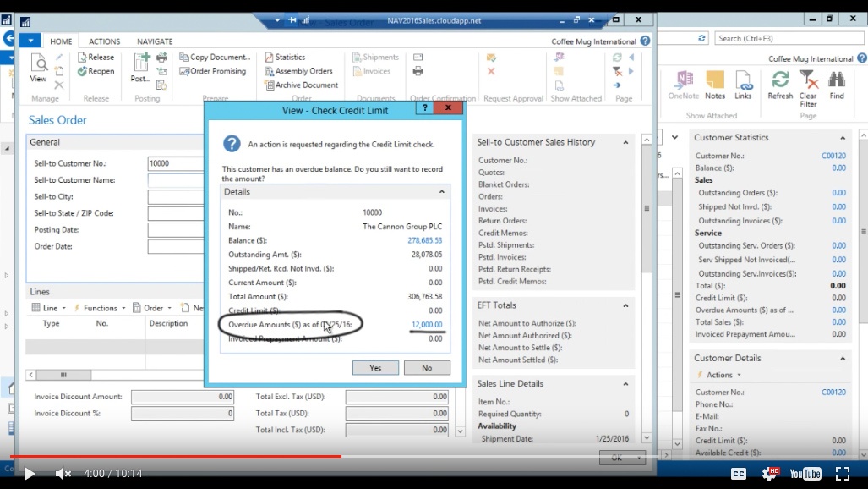Click the Invoice Discount % field

182,413
